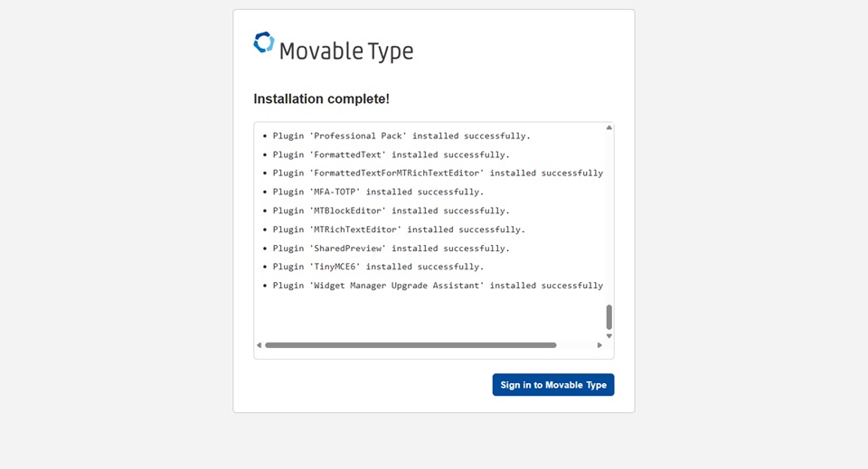Viewport: 868px width, 469px height.
Task: Click the 'TinyMCE6' plugin log line
Action: click(x=378, y=267)
